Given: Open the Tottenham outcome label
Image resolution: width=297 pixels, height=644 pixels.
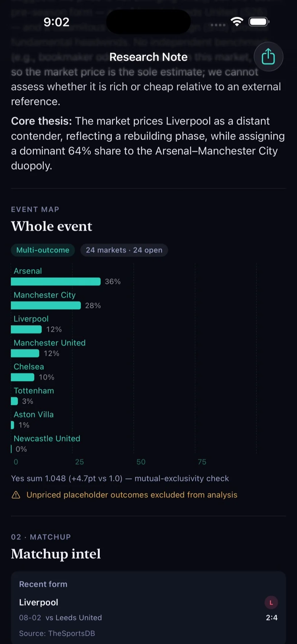Looking at the screenshot, I should (x=34, y=390).
